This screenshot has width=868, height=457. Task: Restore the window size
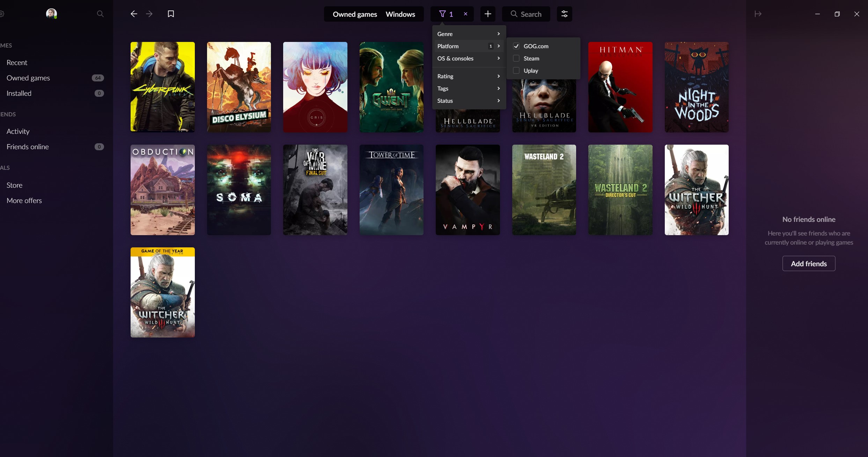point(837,14)
